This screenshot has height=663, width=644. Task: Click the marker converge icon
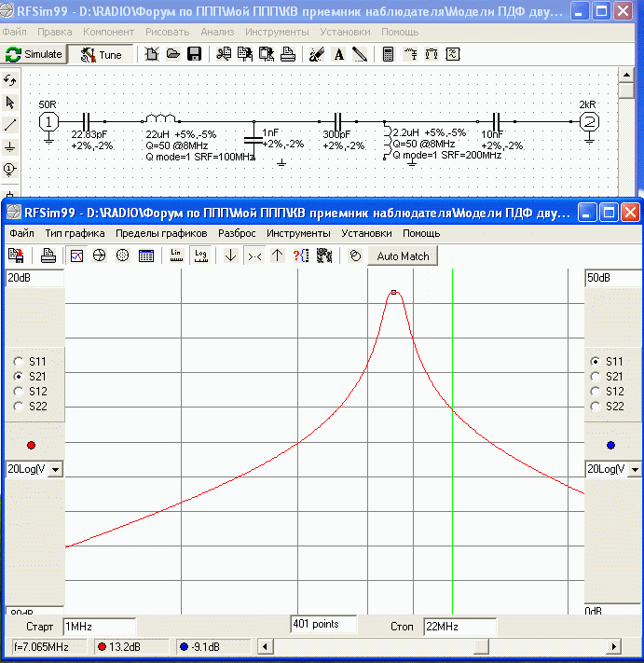pos(254,256)
